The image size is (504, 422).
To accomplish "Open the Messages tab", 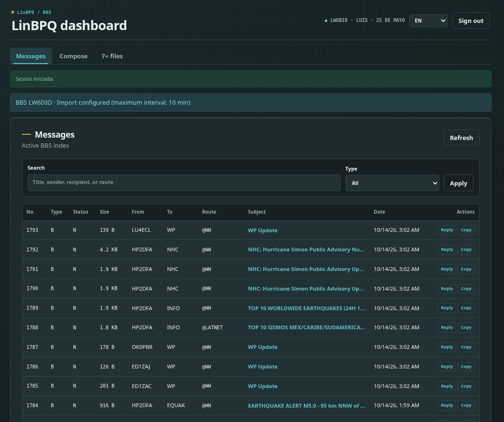I will point(31,56).
